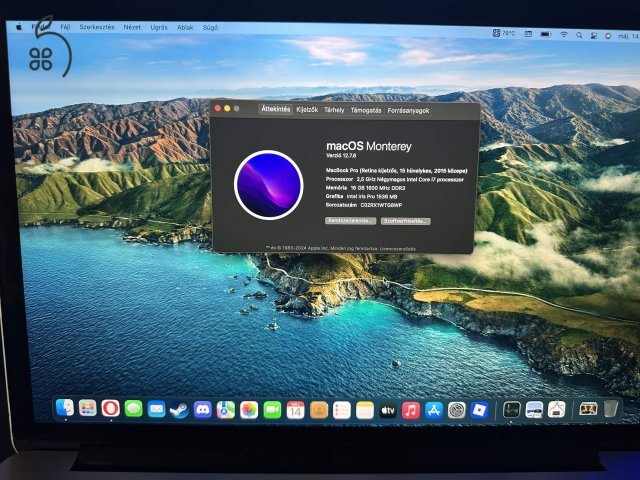Open the Nézet menu

[132, 27]
